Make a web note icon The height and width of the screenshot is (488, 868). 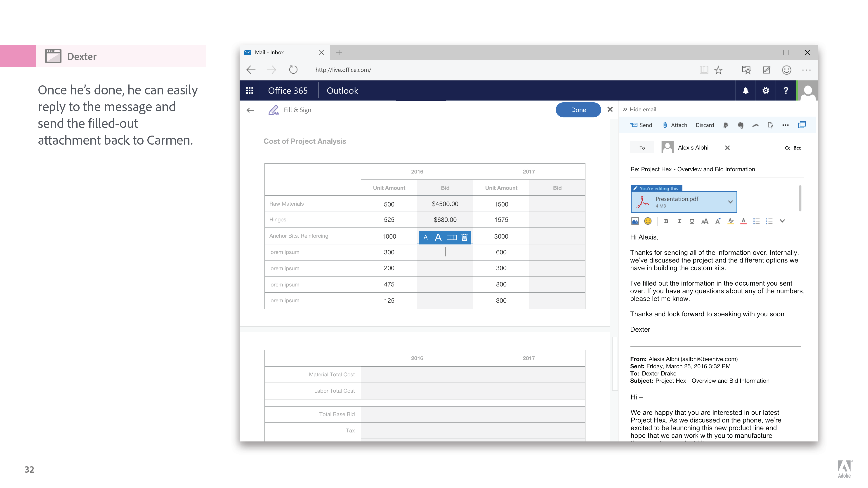tap(766, 70)
